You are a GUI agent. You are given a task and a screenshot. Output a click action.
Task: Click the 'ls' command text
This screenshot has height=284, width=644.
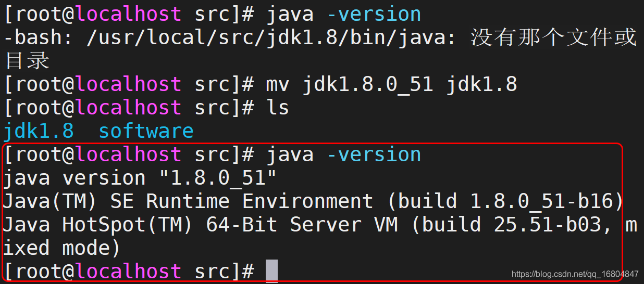pyautogui.click(x=278, y=108)
